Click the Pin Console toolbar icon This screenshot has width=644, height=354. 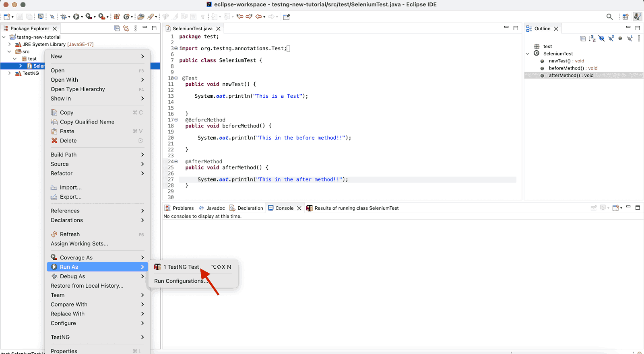click(x=594, y=208)
